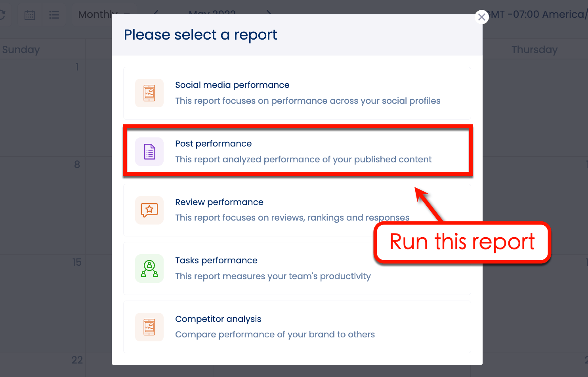This screenshot has height=377, width=588.
Task: Click the refresh icon on the left edge
Action: 3,14
